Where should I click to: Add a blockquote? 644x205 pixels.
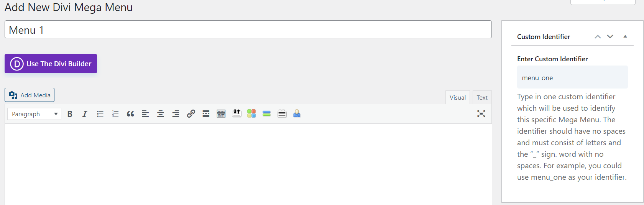130,114
